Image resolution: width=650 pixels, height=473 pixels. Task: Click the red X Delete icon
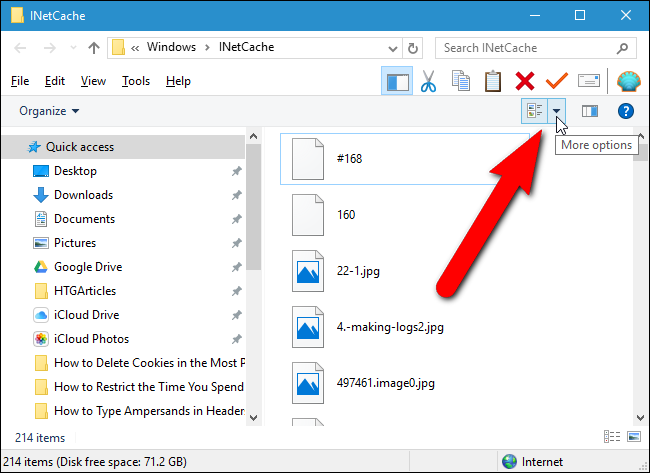525,81
